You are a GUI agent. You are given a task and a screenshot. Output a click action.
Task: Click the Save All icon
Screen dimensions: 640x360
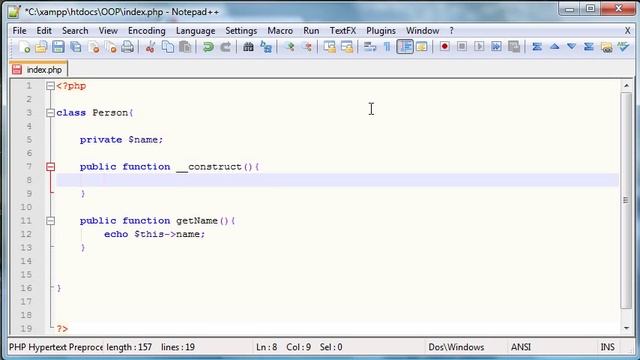click(76, 47)
